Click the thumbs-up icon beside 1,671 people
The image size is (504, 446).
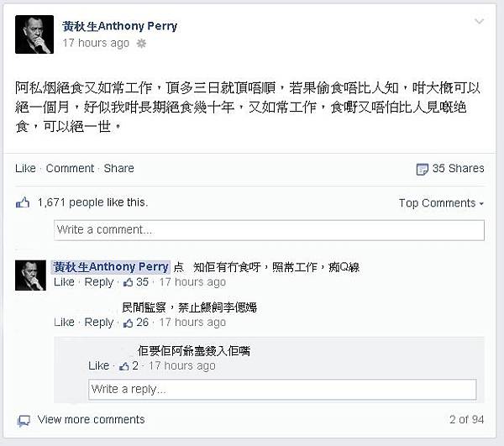pos(23,202)
